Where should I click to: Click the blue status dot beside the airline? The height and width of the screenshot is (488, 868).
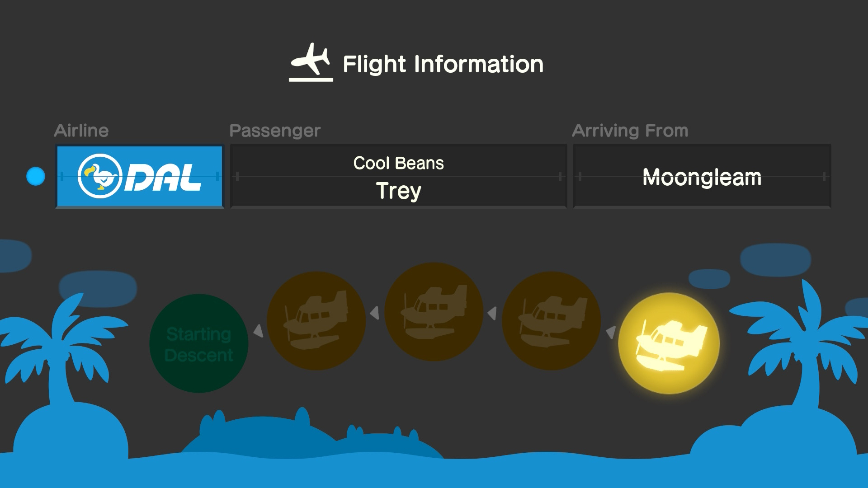pos(36,176)
